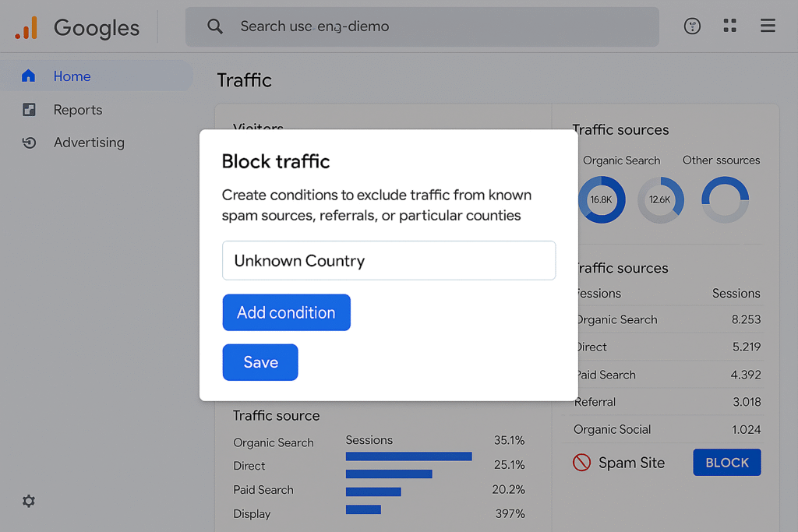Click the search magnifier icon
This screenshot has width=798, height=532.
215,26
